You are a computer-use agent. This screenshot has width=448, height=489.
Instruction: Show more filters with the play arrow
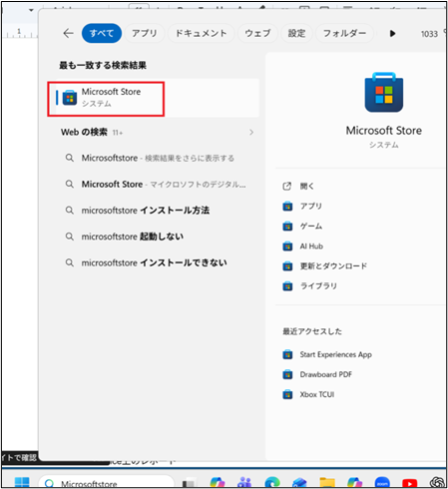point(392,33)
